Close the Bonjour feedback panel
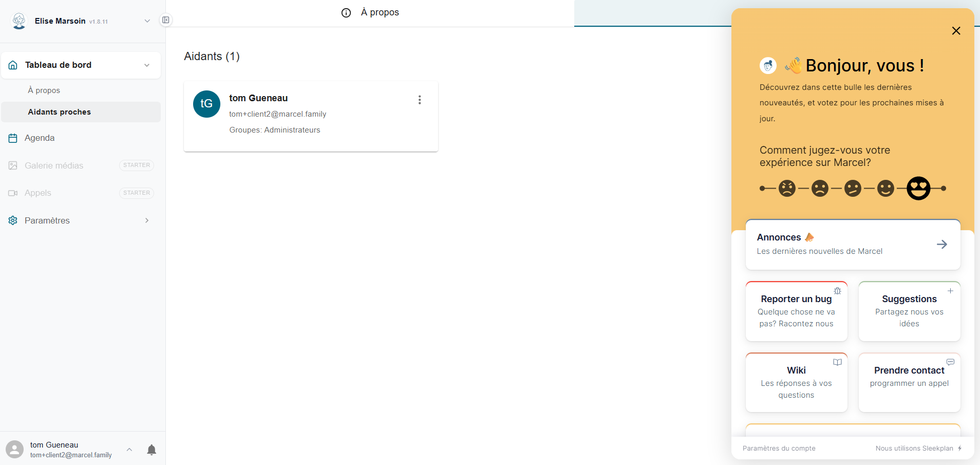 [x=956, y=31]
